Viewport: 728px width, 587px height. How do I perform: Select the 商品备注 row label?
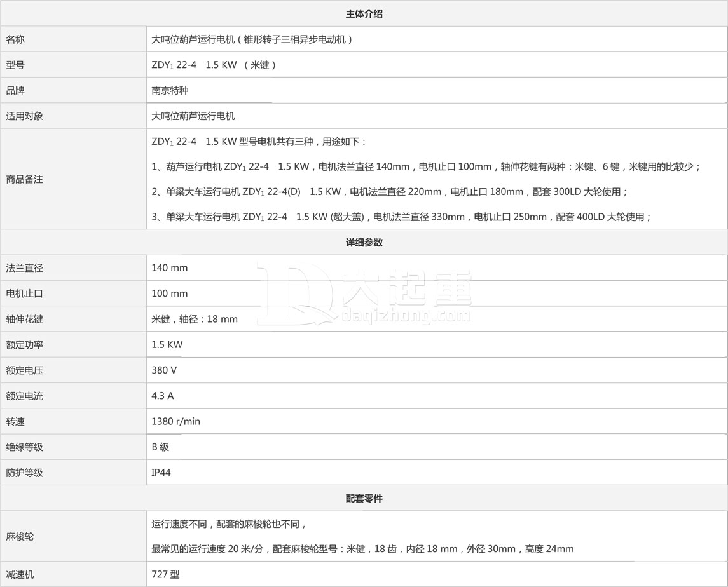(x=25, y=179)
